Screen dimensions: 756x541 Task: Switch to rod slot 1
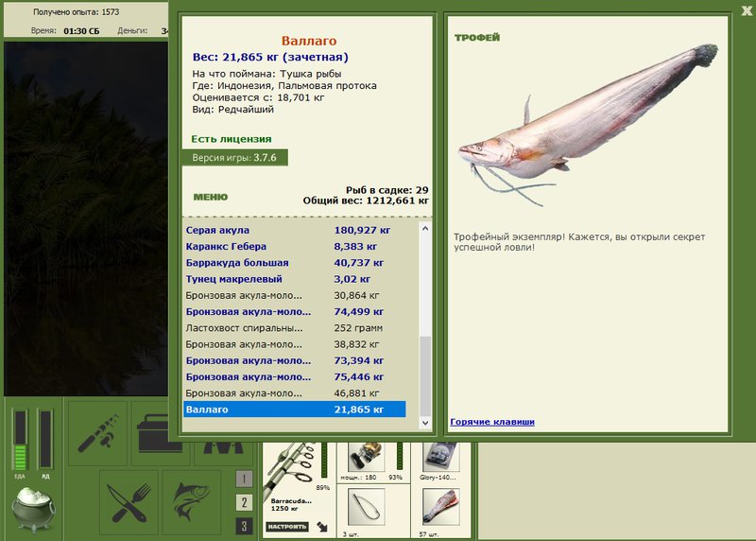[244, 479]
